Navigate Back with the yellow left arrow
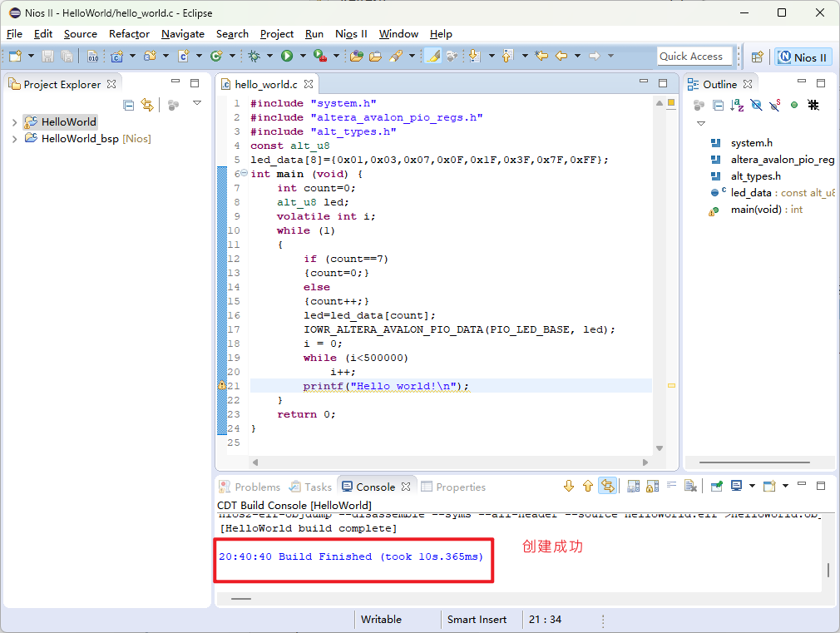The width and height of the screenshot is (840, 633). 561,56
